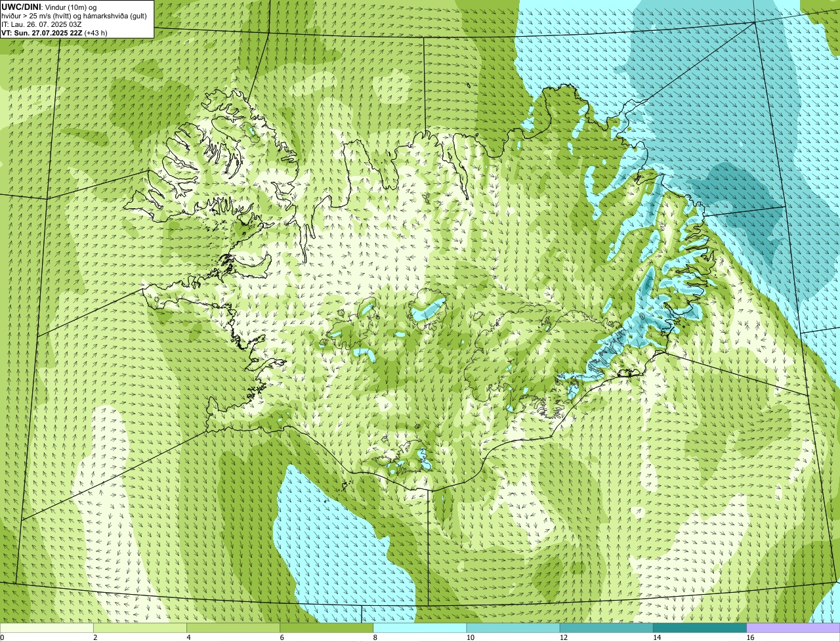
Task: Click the 6–8 m/s darker green legend swatch
Action: [x=327, y=628]
